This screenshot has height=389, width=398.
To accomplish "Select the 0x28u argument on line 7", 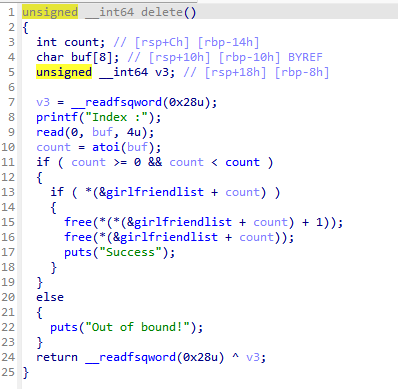I will point(186,102).
